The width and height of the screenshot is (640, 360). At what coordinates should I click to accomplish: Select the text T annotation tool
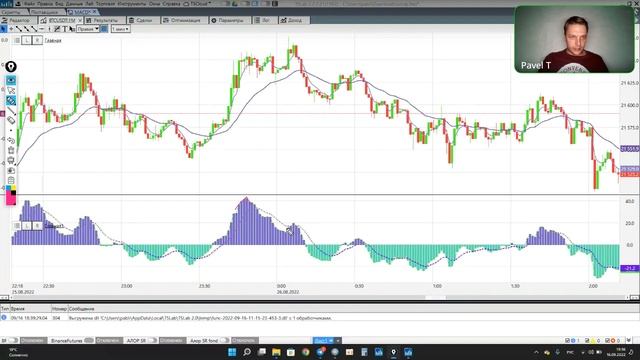(x=64, y=29)
